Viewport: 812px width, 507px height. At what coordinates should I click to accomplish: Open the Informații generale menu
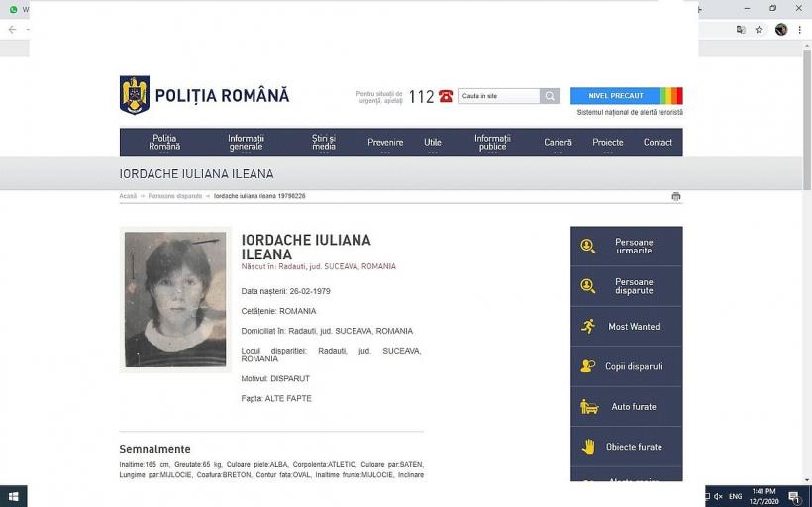246,142
